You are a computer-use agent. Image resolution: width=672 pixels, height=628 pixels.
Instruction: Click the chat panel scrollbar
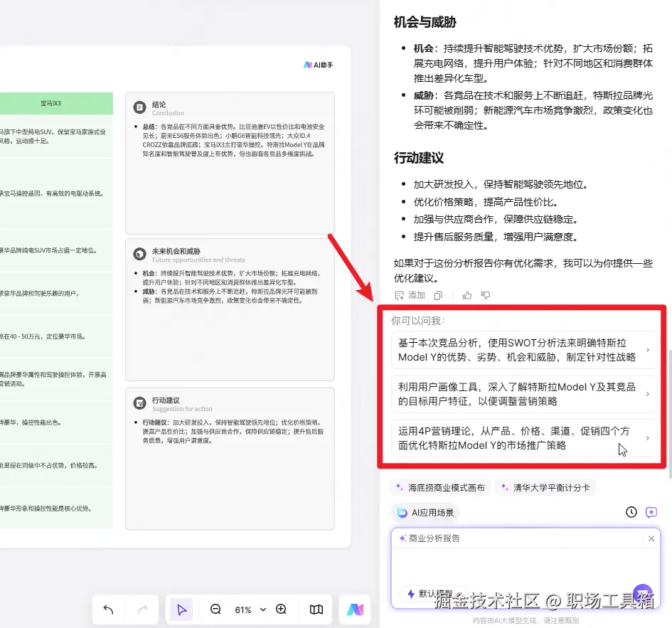(x=669, y=414)
